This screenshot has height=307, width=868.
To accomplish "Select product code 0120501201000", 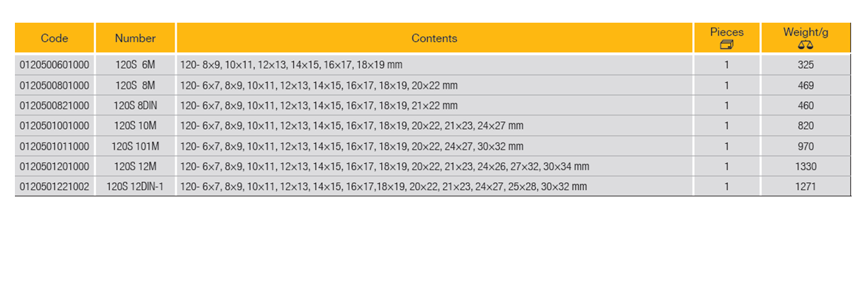I will [55, 167].
